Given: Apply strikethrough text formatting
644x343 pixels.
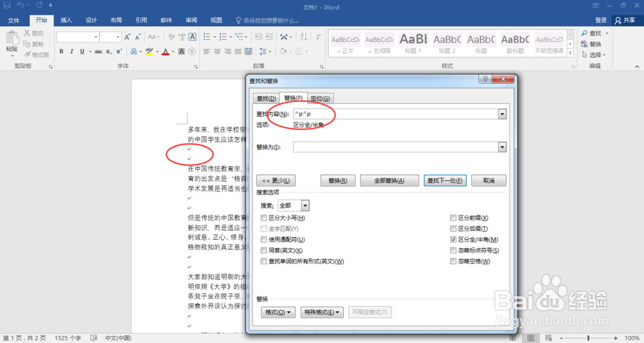Looking at the screenshot, I should point(99,52).
